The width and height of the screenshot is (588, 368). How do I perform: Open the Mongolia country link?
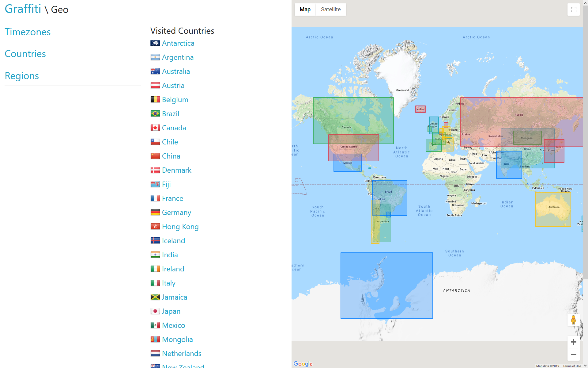click(x=177, y=339)
